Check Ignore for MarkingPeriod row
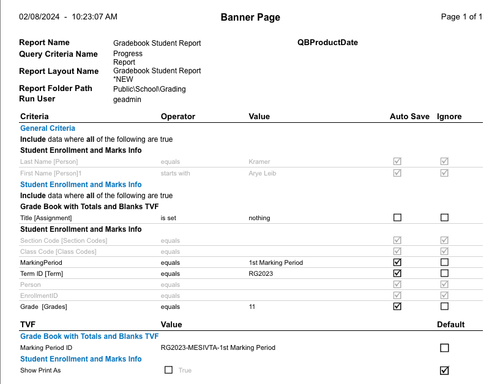The image size is (500, 384). tap(444, 262)
